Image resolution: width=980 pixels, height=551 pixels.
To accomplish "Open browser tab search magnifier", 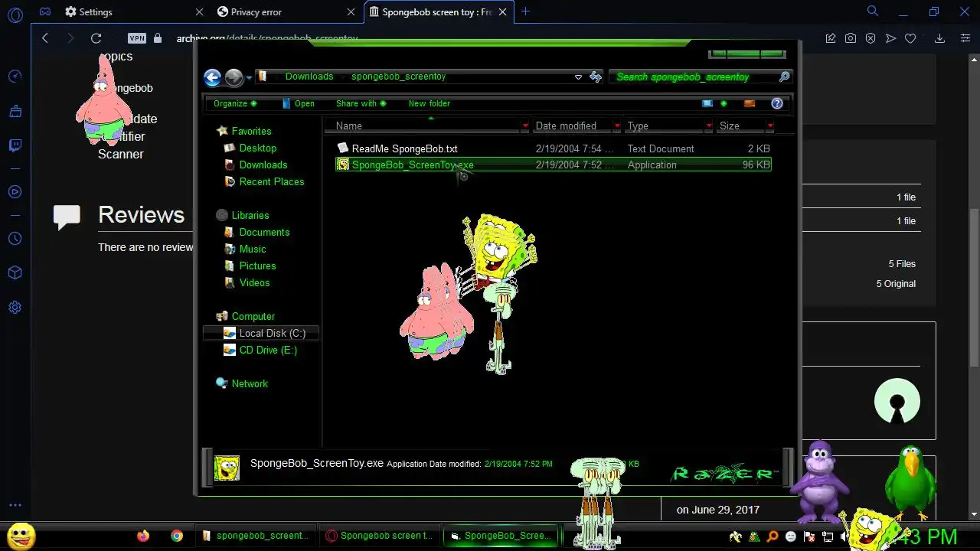I will tap(872, 11).
